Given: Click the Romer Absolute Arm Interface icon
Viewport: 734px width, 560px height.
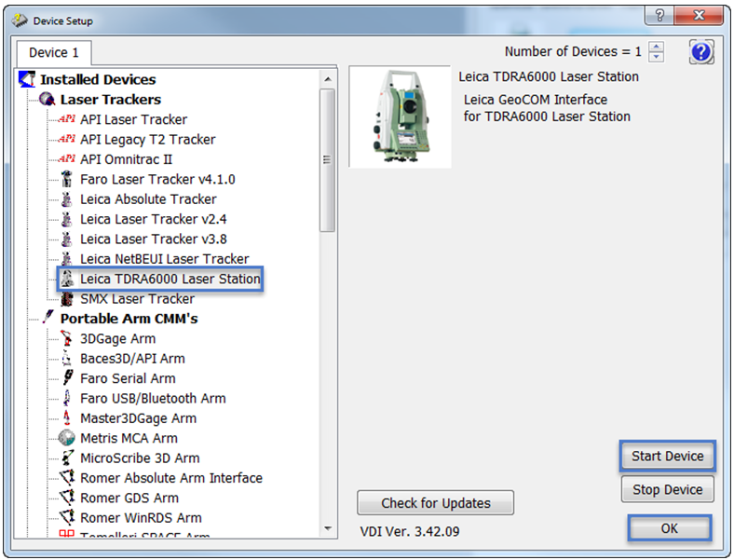Looking at the screenshot, I should (67, 478).
